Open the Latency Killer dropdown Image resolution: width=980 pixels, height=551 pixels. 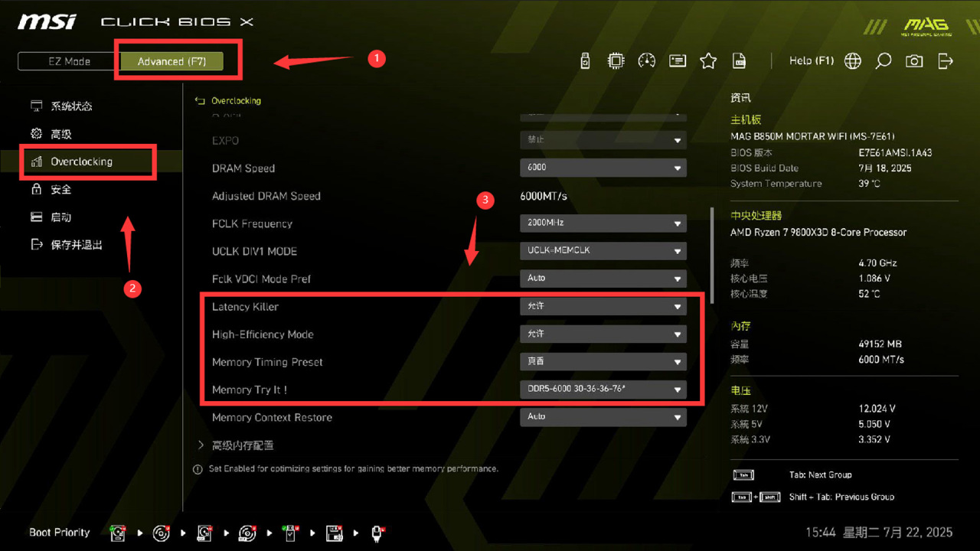tap(603, 306)
